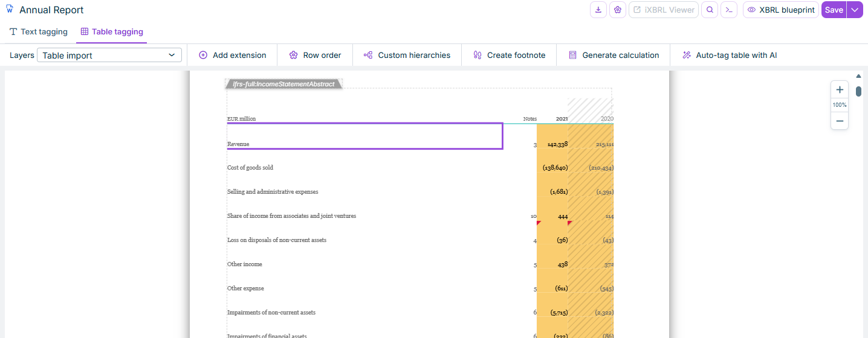Switch to the Text tagging tab
Screen dimensions: 868x338
coord(39,31)
